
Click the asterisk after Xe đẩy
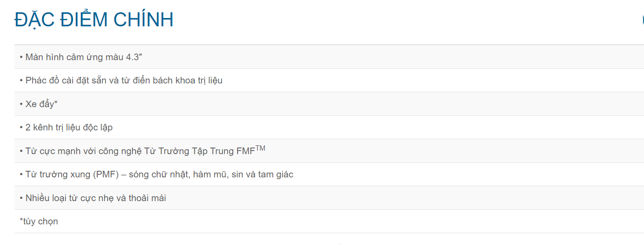(56, 104)
